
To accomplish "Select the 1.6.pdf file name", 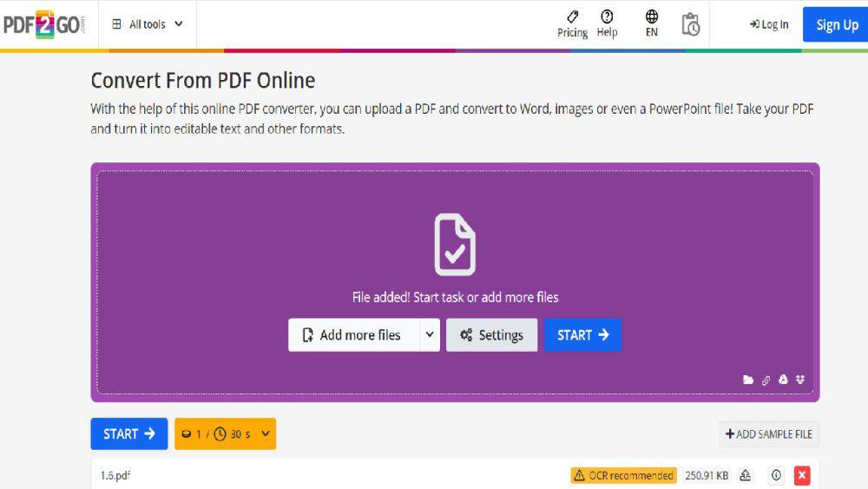I will 115,475.
